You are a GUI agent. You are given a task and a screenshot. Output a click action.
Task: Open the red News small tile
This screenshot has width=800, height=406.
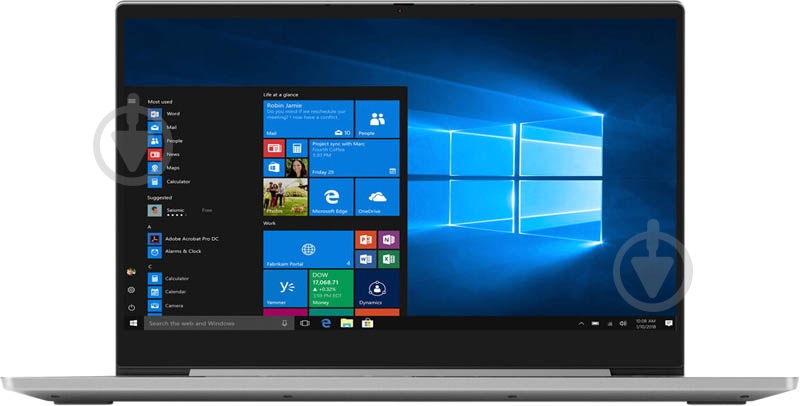pyautogui.click(x=274, y=148)
